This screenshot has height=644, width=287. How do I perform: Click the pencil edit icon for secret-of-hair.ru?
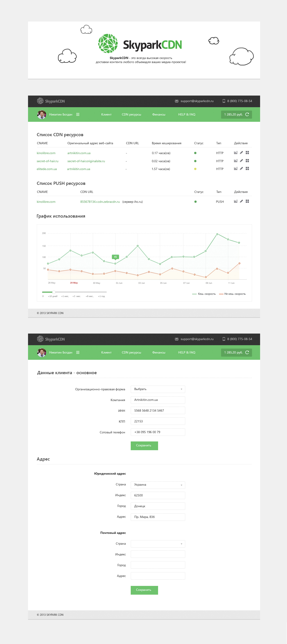(x=241, y=161)
